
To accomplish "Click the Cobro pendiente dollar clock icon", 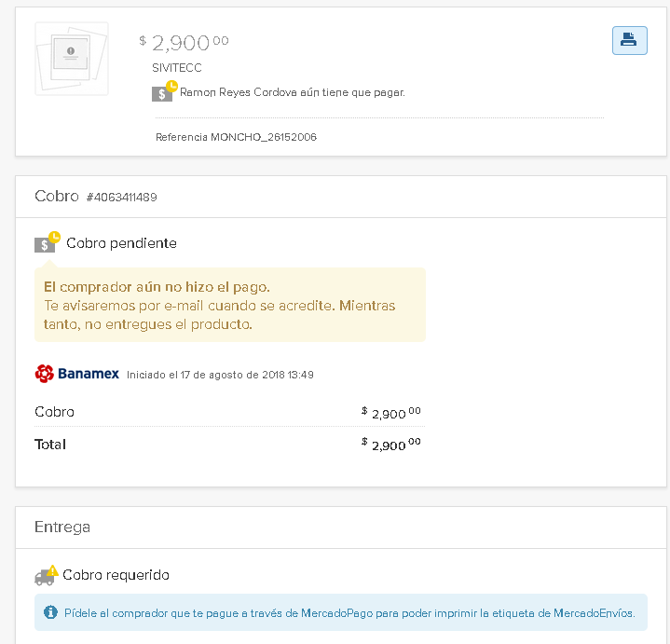I will pyautogui.click(x=47, y=242).
